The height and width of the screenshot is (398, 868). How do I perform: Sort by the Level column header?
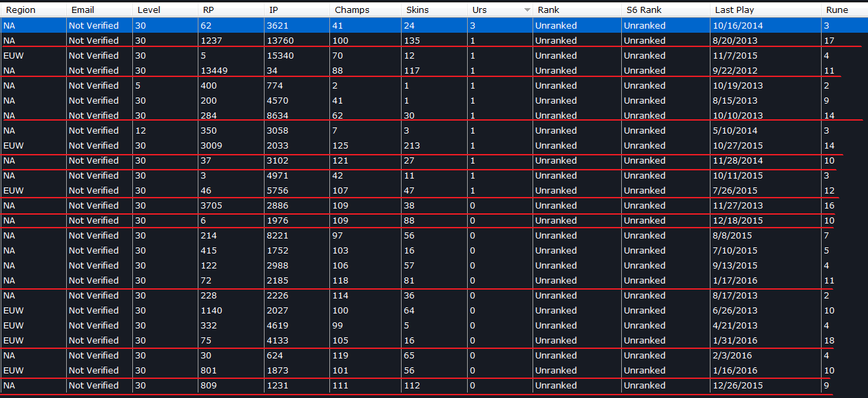pos(165,10)
